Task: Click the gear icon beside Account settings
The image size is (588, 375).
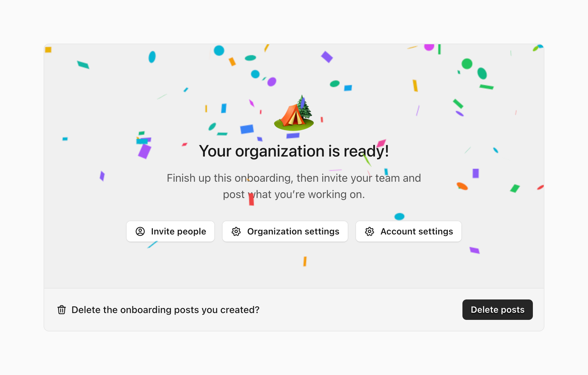Action: 370,231
